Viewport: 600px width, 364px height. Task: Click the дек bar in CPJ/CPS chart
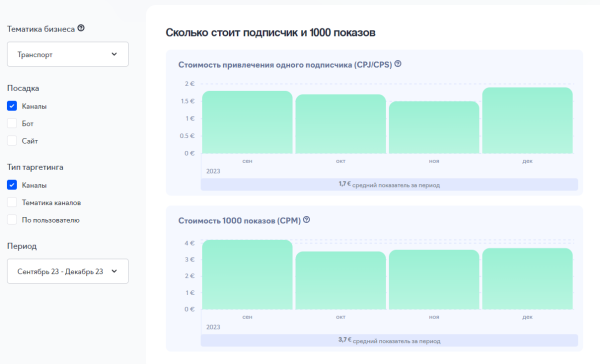[x=527, y=121]
